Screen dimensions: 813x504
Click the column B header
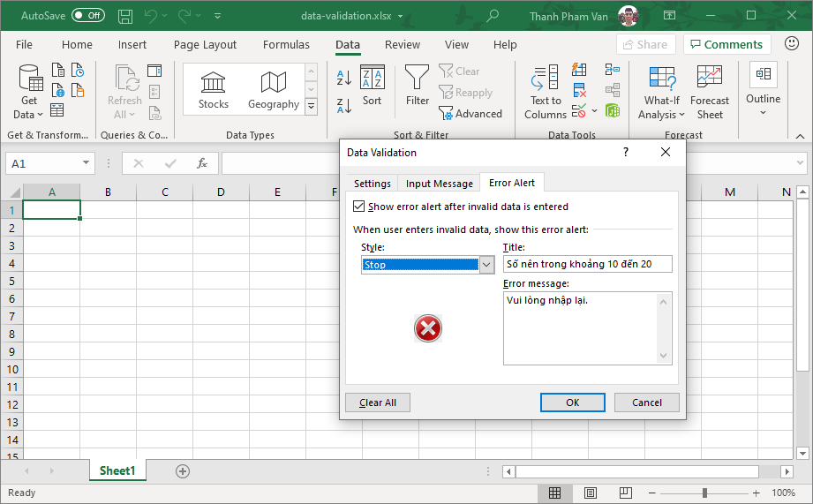point(108,192)
